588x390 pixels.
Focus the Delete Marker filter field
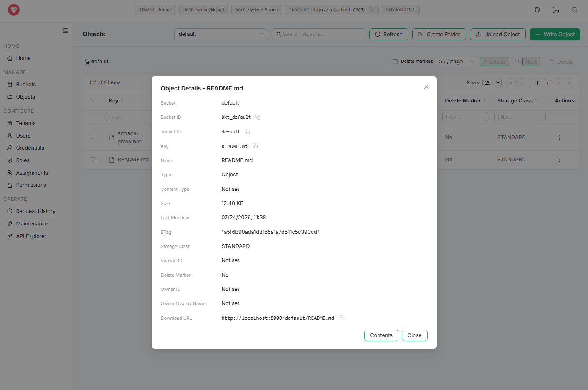pos(465,117)
